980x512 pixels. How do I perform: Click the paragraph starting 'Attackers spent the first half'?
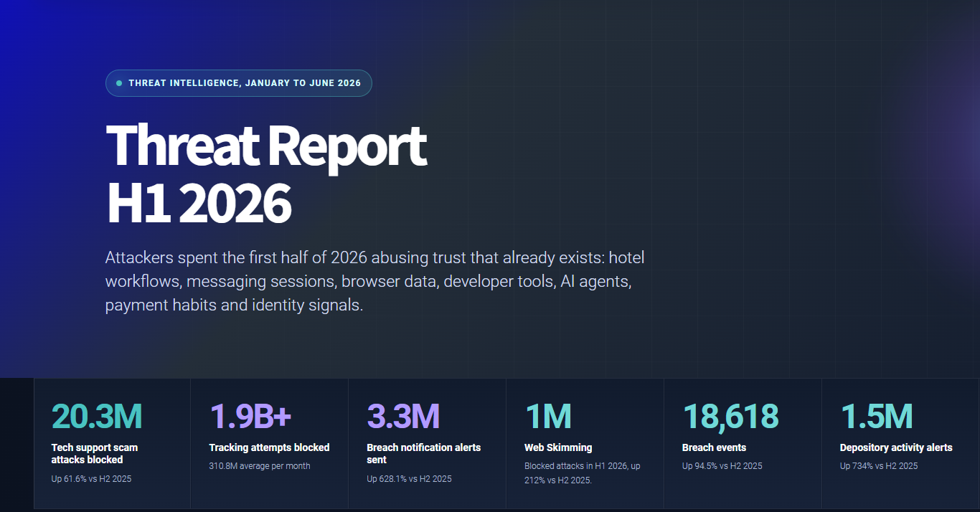point(374,281)
